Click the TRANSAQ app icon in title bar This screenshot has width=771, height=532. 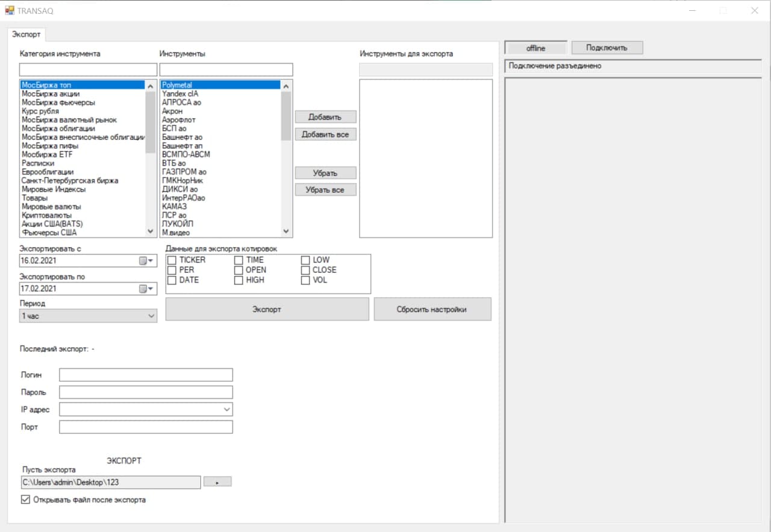pos(10,10)
